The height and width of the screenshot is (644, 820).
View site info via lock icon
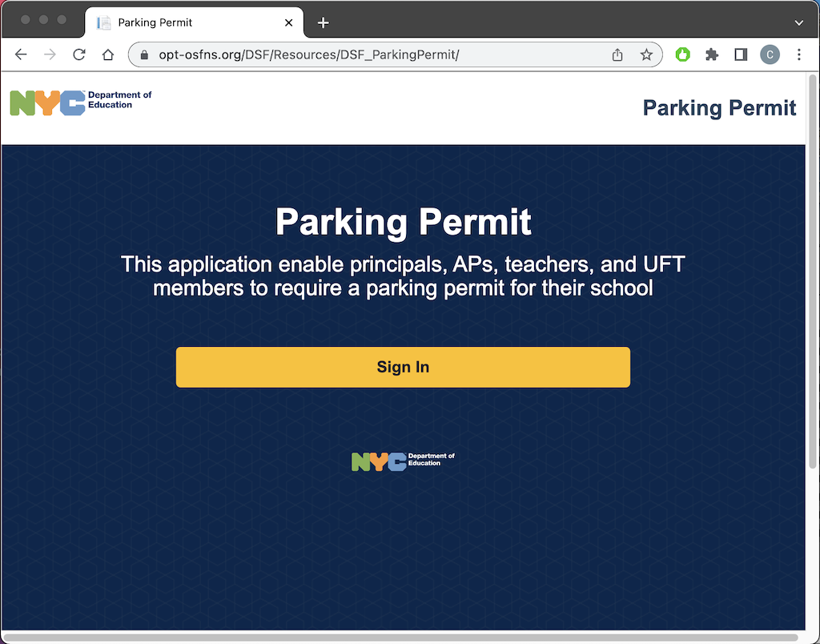pos(145,54)
